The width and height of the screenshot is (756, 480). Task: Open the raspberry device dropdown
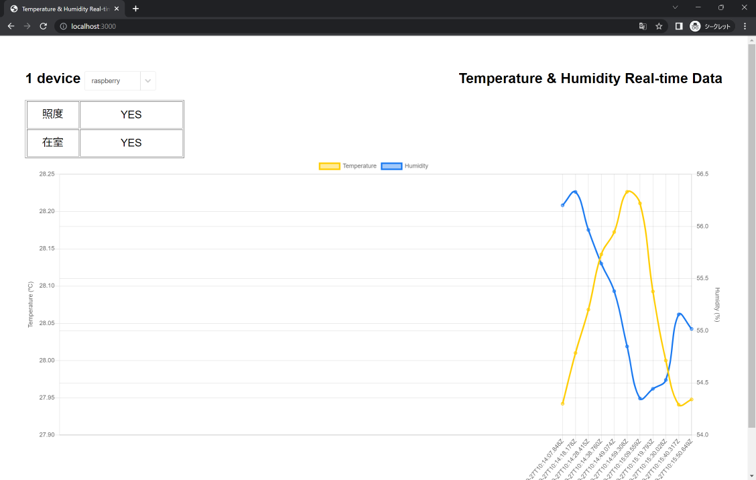pos(120,81)
